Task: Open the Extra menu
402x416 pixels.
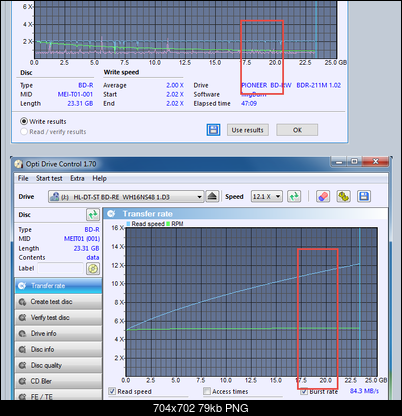Action: click(x=77, y=178)
